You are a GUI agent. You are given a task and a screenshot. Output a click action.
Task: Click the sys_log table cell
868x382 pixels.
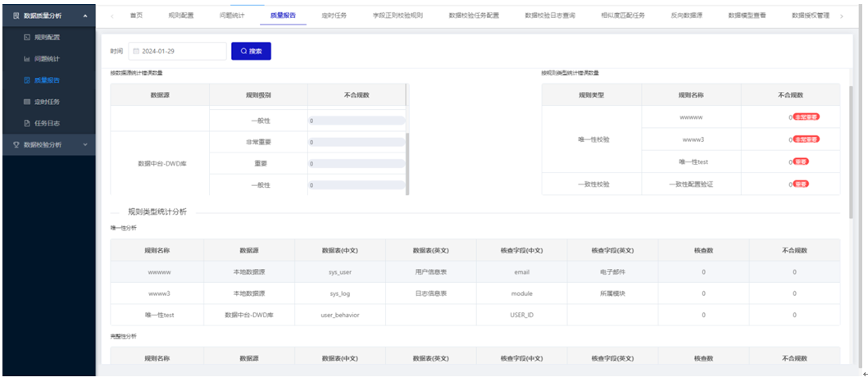(x=340, y=293)
